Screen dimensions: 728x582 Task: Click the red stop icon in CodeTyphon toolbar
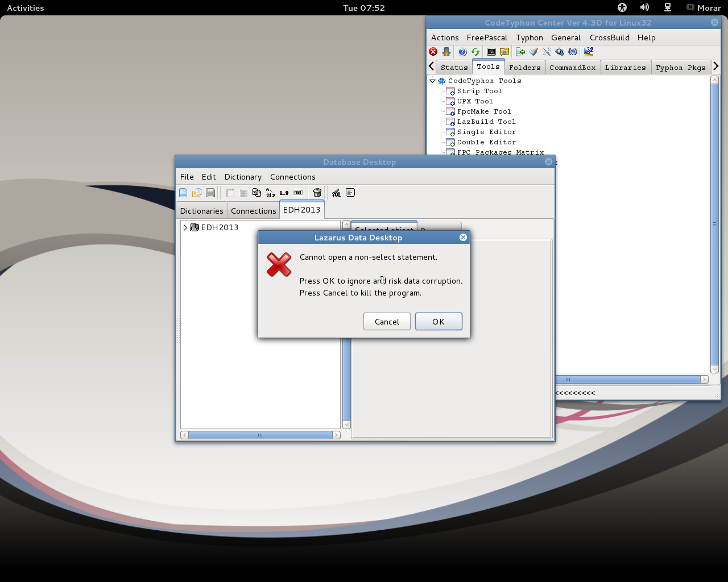[x=433, y=52]
